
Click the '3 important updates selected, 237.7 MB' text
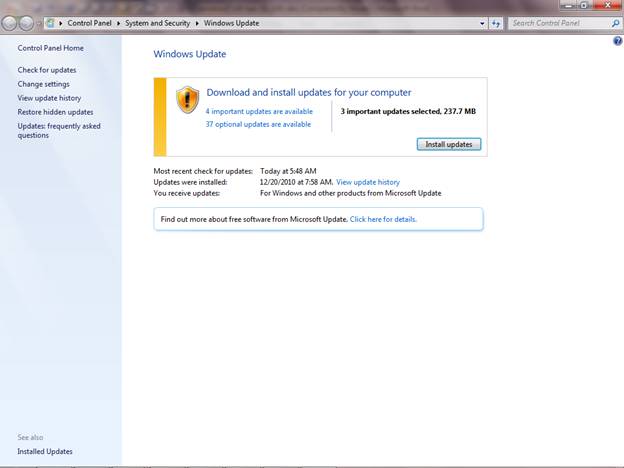click(x=408, y=111)
